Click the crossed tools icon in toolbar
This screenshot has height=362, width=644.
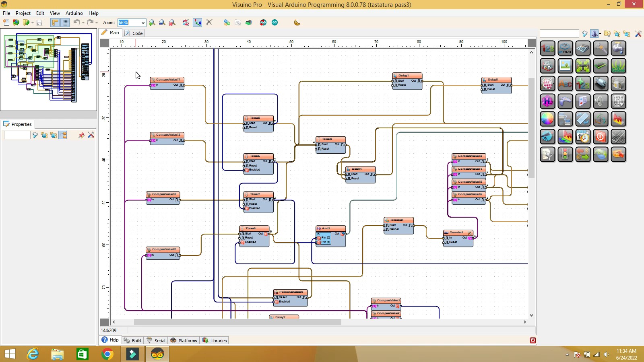pos(209,23)
